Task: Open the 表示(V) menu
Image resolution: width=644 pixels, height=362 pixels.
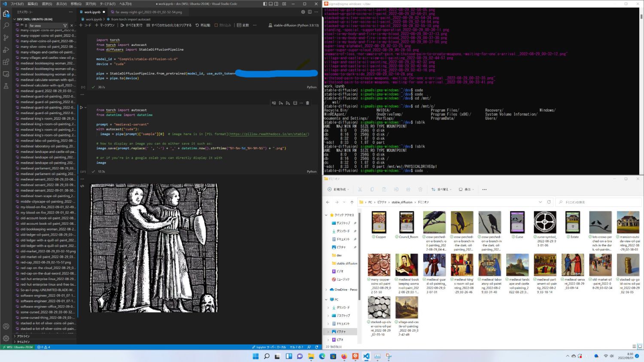Action: pyautogui.click(x=61, y=4)
